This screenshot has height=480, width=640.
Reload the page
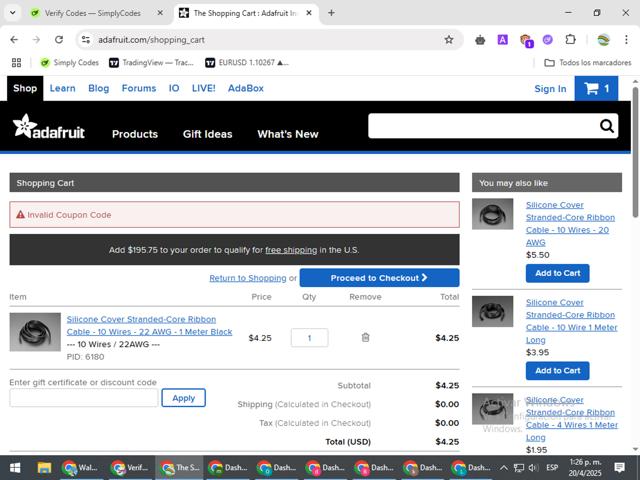coord(59,40)
